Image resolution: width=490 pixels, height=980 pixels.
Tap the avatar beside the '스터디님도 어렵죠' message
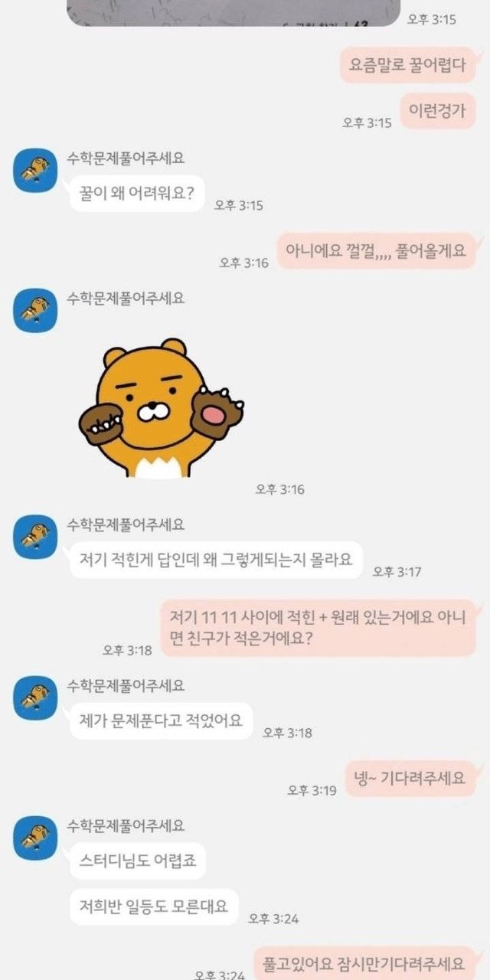pyautogui.click(x=35, y=838)
